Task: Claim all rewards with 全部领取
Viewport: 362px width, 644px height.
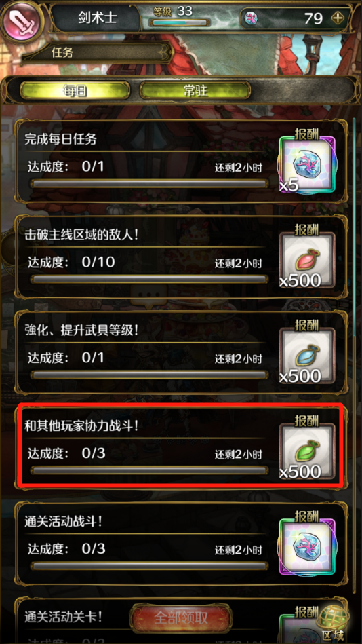Action: (x=181, y=618)
